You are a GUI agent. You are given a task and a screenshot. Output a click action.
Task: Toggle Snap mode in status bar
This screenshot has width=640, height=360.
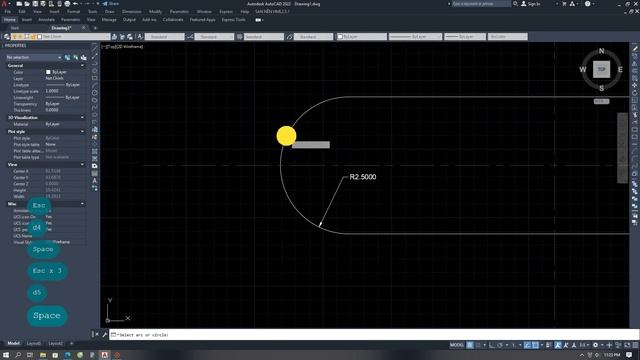click(478, 345)
